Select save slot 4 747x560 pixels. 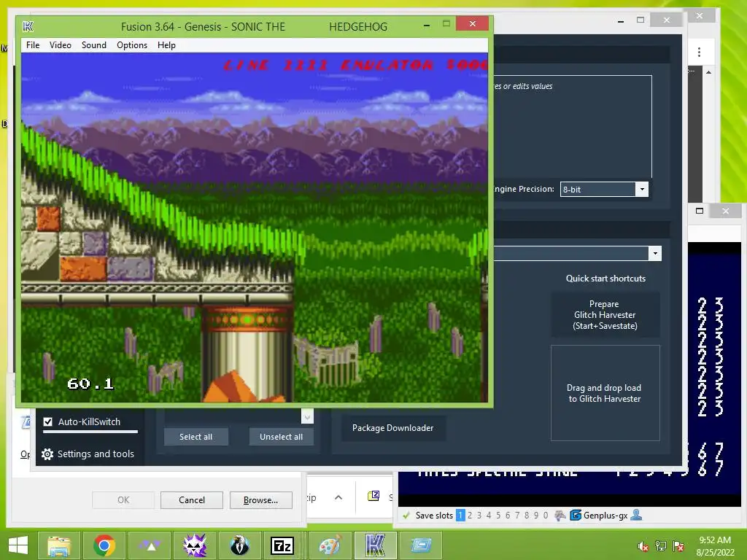(x=489, y=516)
